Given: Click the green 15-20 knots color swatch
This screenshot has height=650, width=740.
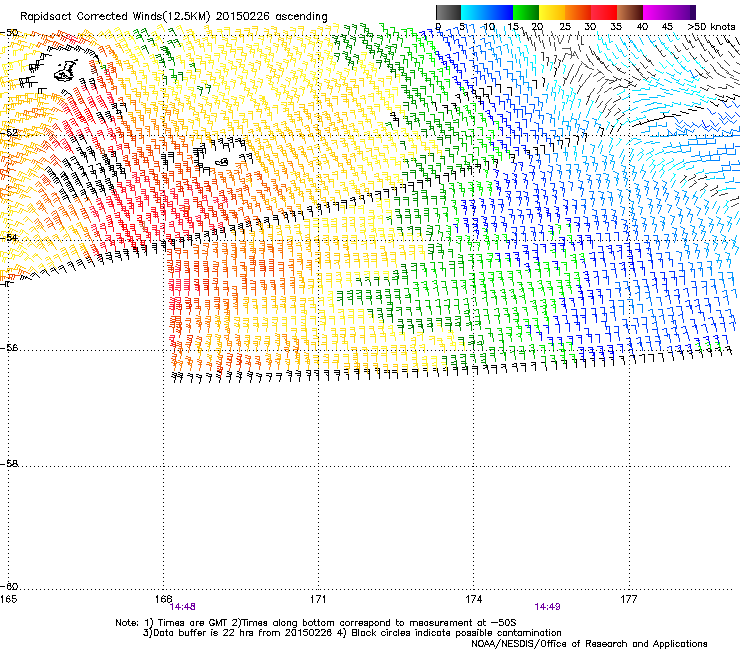Looking at the screenshot, I should click(x=526, y=12).
